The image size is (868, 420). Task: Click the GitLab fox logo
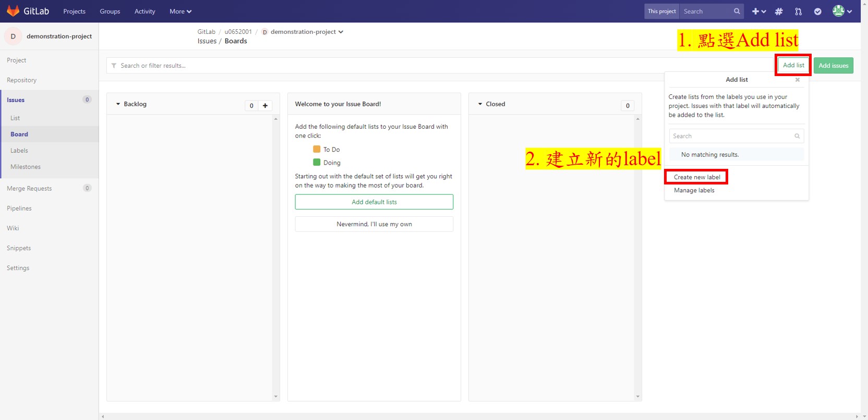[13, 11]
